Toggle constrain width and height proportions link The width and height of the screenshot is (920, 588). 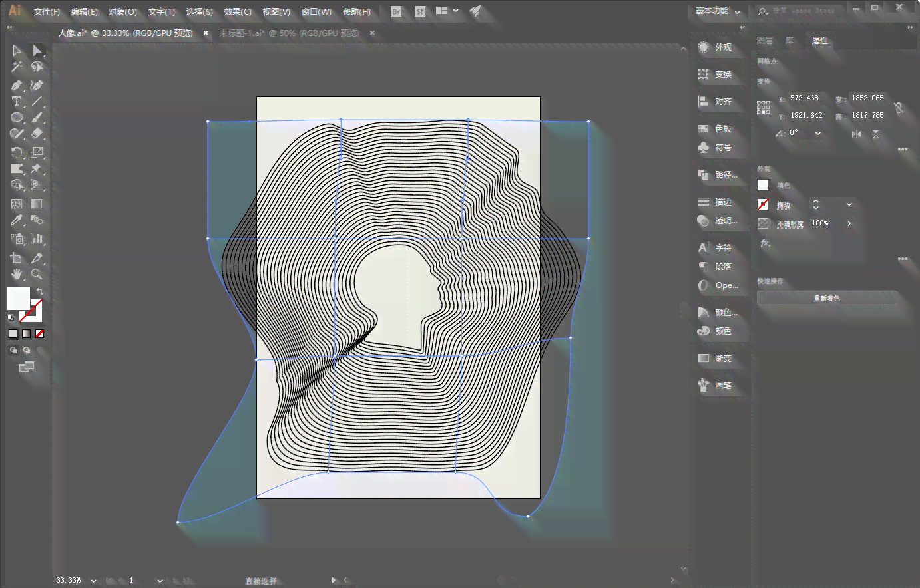[899, 107]
